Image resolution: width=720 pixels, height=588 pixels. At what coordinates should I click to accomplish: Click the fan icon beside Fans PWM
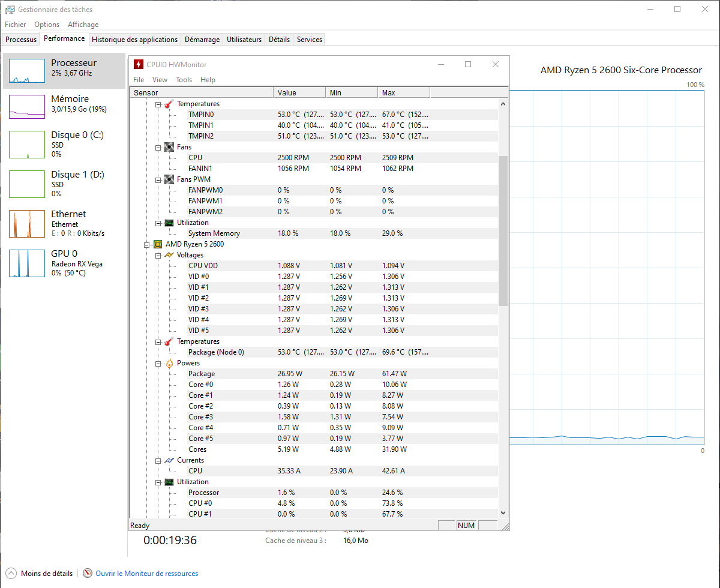click(x=169, y=179)
